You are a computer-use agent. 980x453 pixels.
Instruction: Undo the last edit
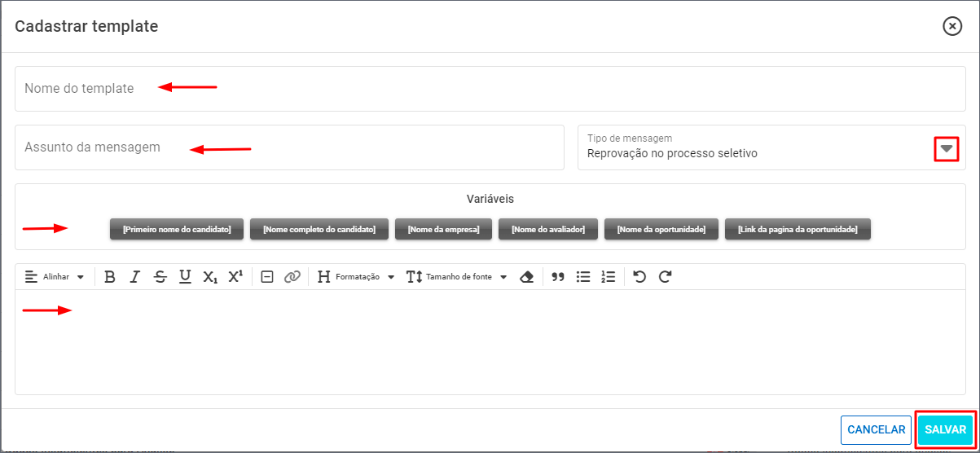(639, 277)
